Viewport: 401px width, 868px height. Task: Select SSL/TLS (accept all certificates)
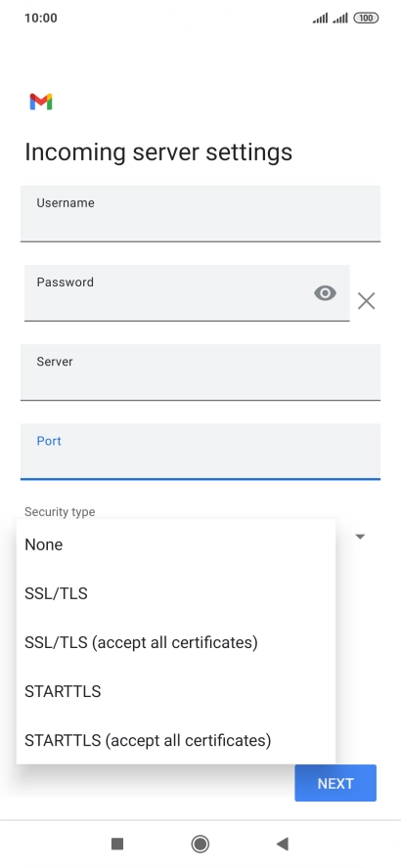tap(176, 642)
